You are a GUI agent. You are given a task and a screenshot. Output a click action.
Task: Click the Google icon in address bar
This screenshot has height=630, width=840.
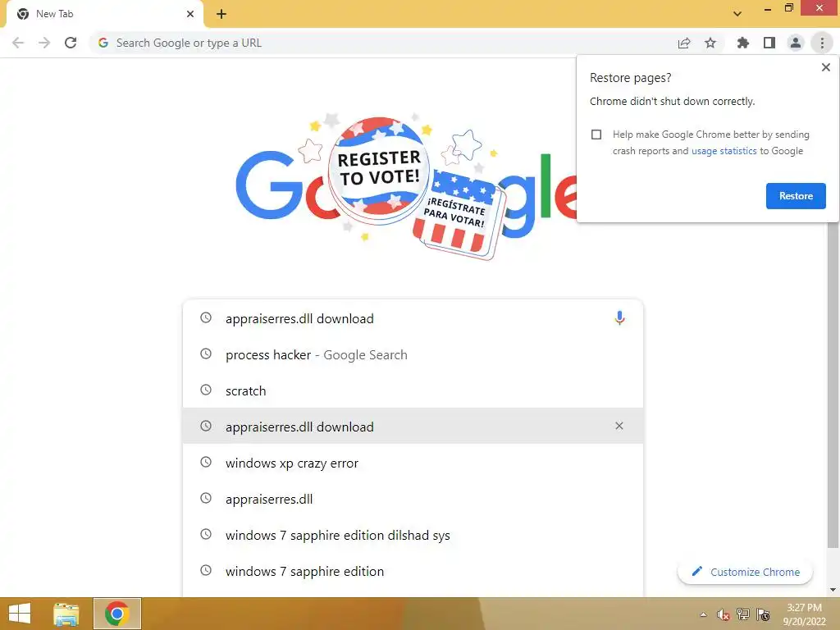pyautogui.click(x=103, y=43)
